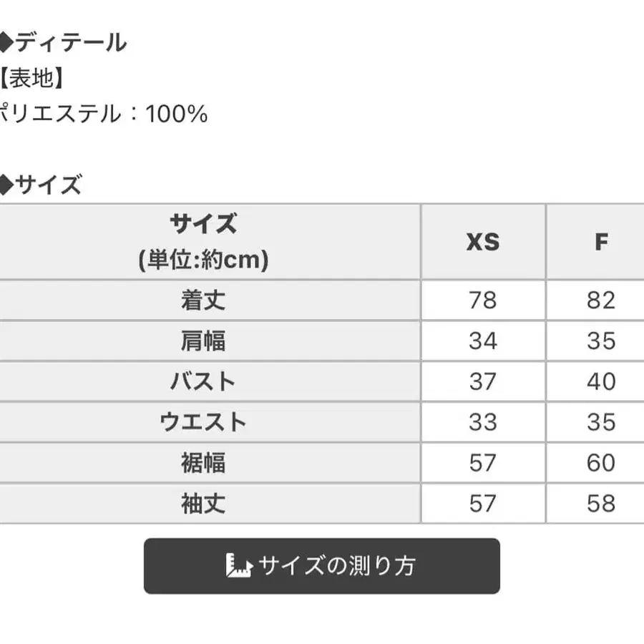Click the ポリエステル：100% text
Viewport: 644px width, 644px height.
click(104, 114)
